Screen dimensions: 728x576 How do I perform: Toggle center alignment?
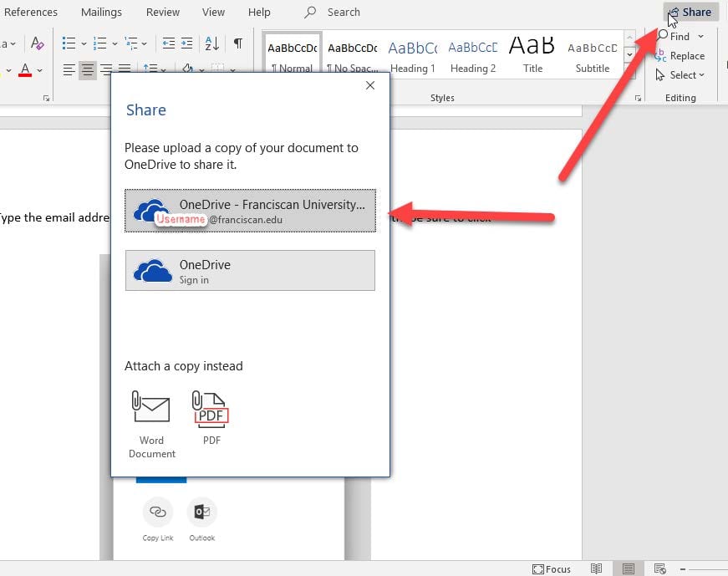pos(87,70)
